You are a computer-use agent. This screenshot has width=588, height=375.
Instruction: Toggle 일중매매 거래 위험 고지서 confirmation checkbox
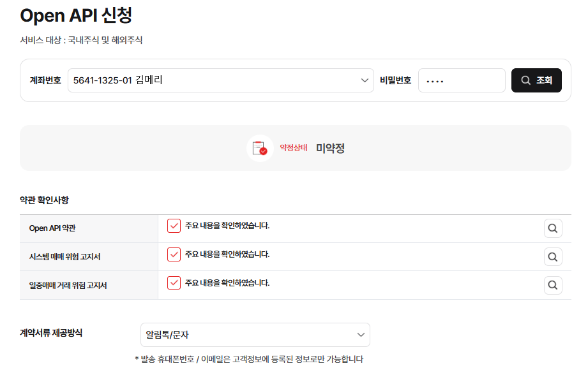174,283
